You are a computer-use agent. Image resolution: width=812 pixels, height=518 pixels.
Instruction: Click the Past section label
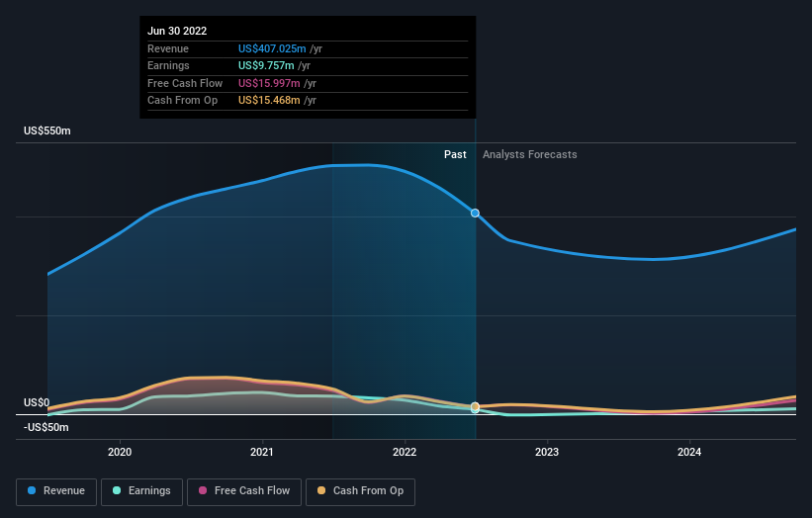pyautogui.click(x=455, y=155)
